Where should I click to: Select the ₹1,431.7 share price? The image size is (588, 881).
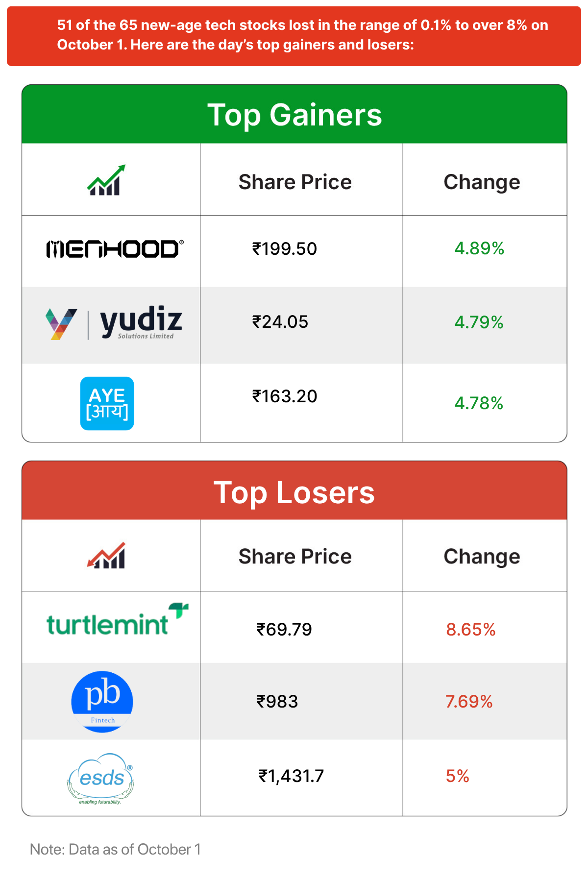click(x=291, y=776)
